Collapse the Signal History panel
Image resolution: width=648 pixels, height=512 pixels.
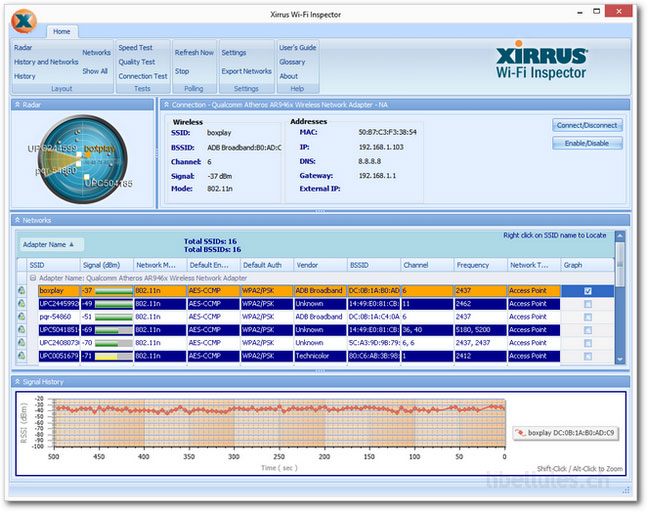(x=17, y=382)
